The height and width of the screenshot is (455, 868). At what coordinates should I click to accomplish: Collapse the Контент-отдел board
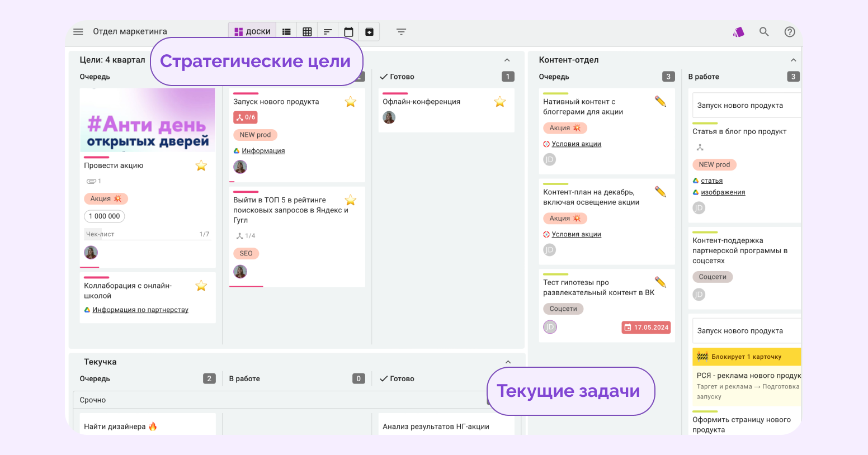coord(793,60)
